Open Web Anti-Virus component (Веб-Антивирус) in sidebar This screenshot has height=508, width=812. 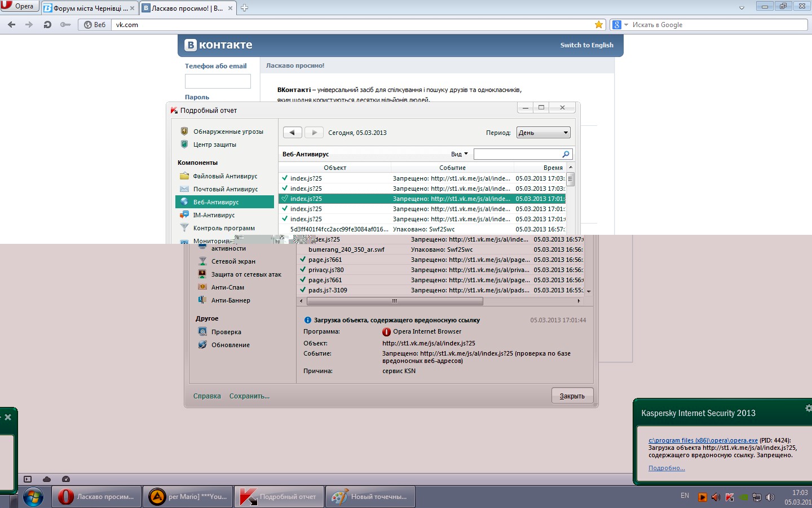[216, 202]
